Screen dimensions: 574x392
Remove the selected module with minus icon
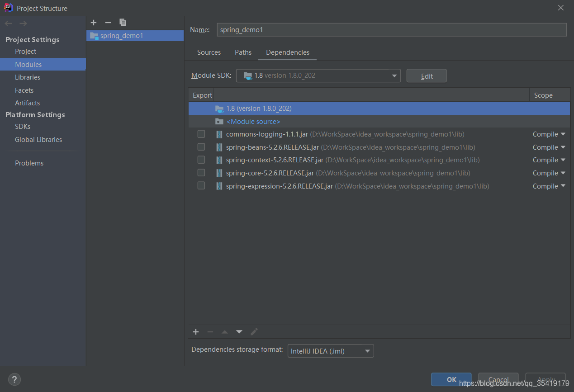pos(108,22)
